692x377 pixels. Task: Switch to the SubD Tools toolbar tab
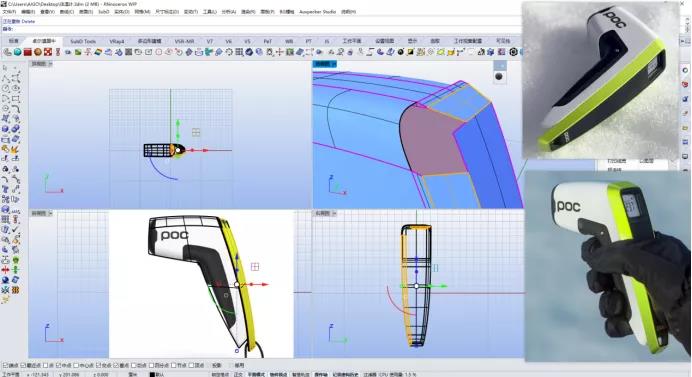click(83, 41)
